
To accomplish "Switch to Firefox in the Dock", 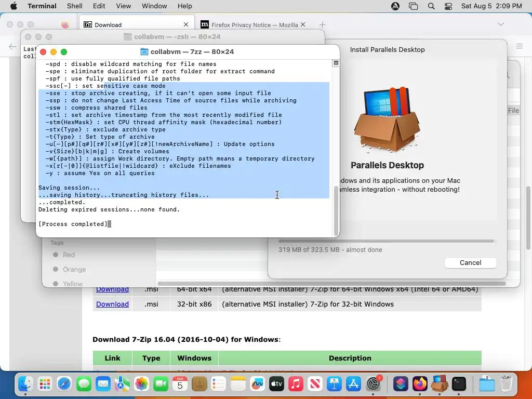I will (x=420, y=384).
